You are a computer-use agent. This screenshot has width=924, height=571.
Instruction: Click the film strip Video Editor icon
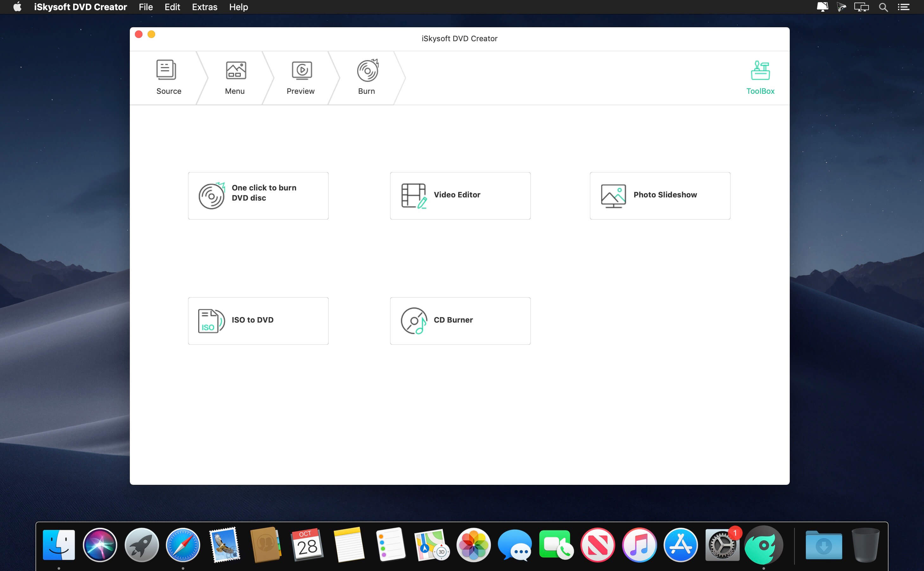click(x=414, y=196)
